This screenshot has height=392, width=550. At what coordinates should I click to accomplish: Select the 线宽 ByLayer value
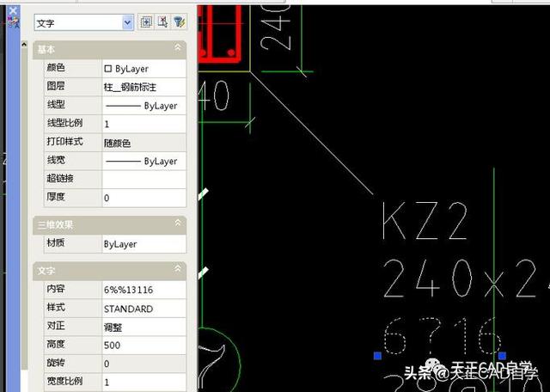[144, 161]
